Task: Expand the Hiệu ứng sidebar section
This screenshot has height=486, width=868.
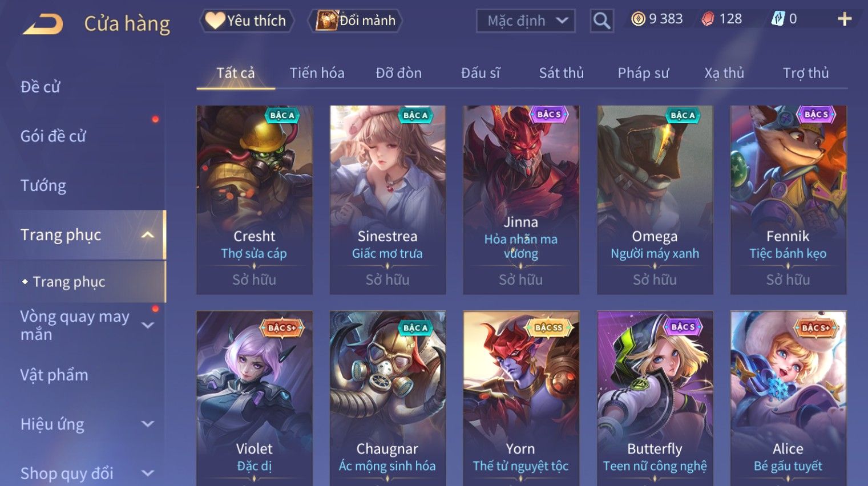Action: point(147,424)
